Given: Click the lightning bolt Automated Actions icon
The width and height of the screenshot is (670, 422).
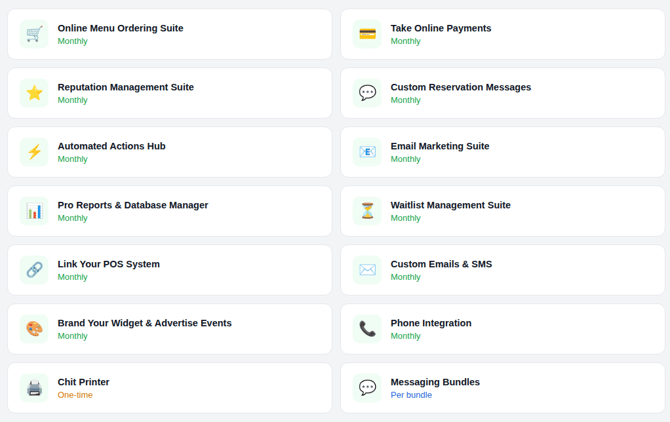Looking at the screenshot, I should point(34,152).
